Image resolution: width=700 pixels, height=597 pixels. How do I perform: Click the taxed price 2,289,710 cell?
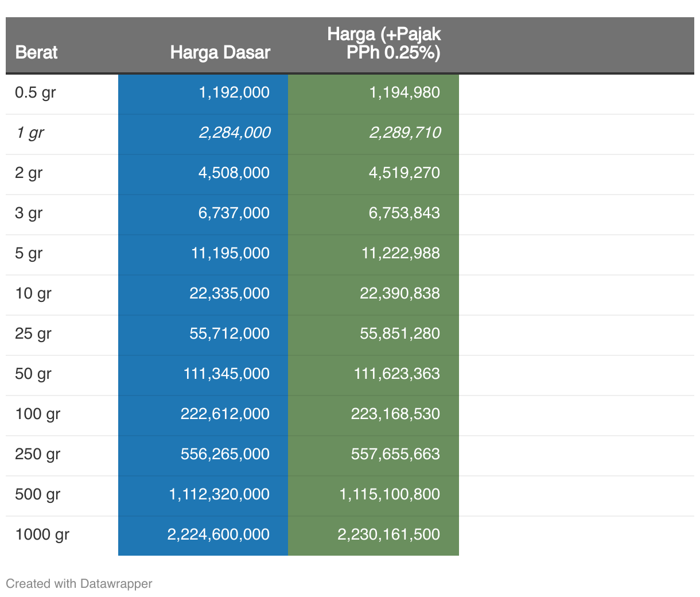coord(405,133)
